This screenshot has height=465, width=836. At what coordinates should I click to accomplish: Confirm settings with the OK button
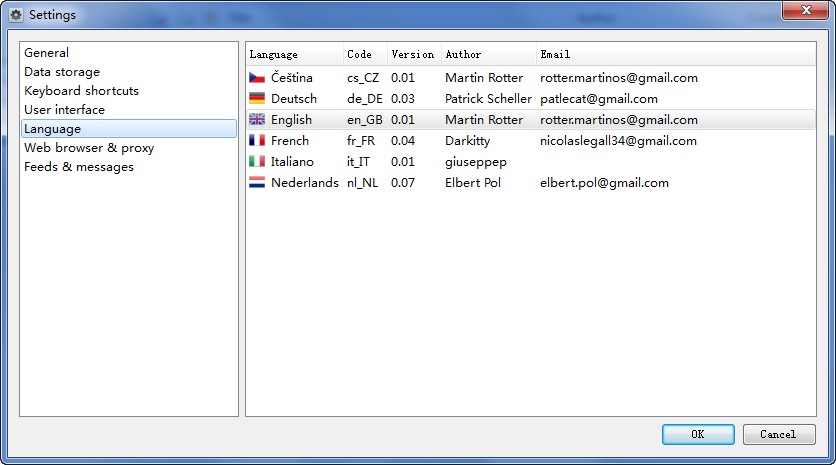[x=698, y=434]
